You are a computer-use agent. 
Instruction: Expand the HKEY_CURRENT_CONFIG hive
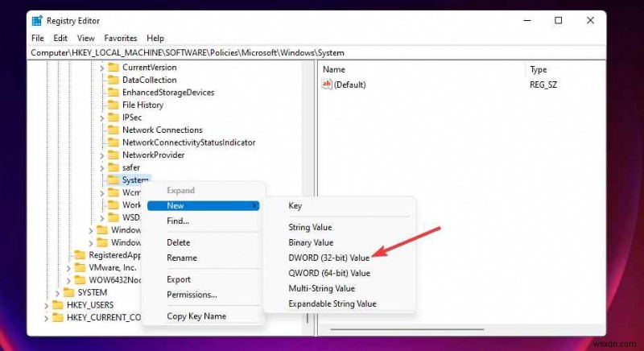pyautogui.click(x=47, y=318)
